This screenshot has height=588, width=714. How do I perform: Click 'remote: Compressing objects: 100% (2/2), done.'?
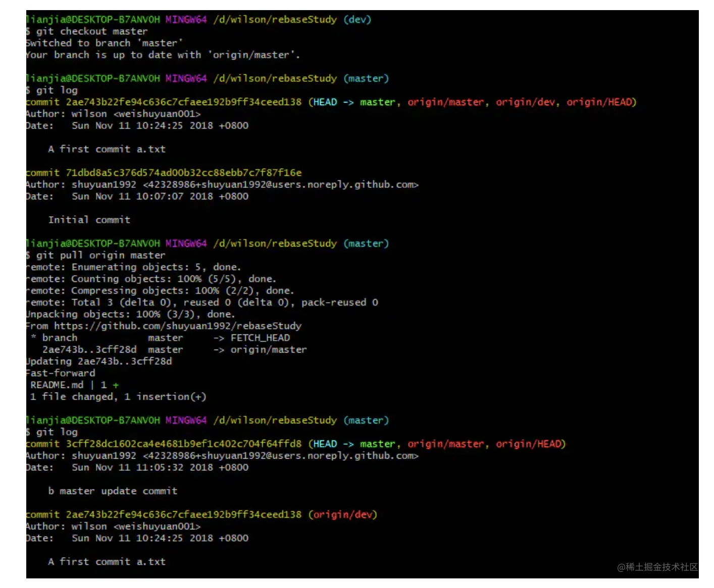click(160, 290)
